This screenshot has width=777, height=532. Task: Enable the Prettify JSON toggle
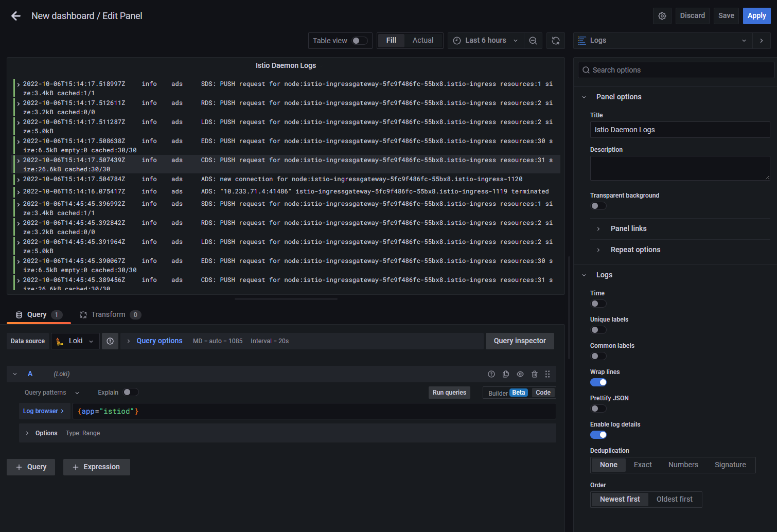[598, 409]
